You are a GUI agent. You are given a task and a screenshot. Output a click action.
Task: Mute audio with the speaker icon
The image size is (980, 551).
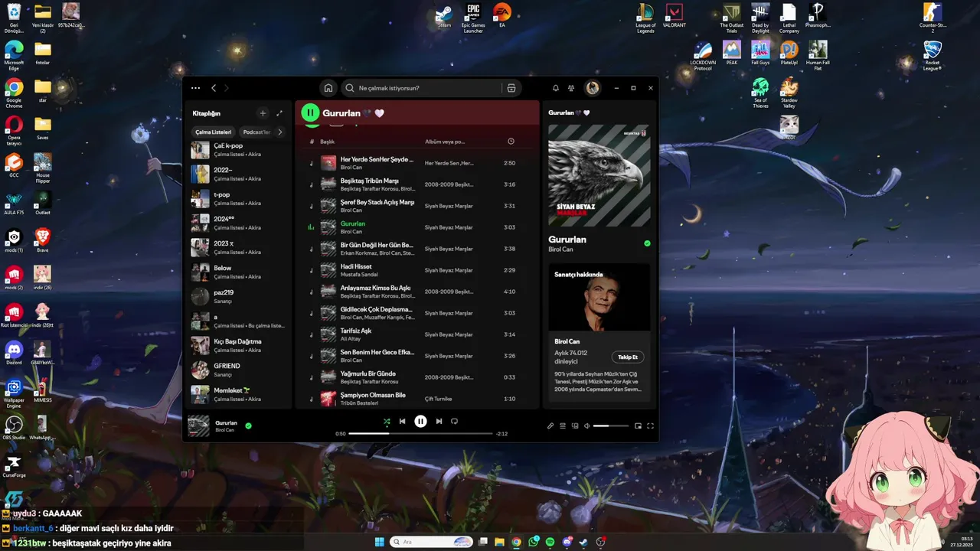click(586, 425)
